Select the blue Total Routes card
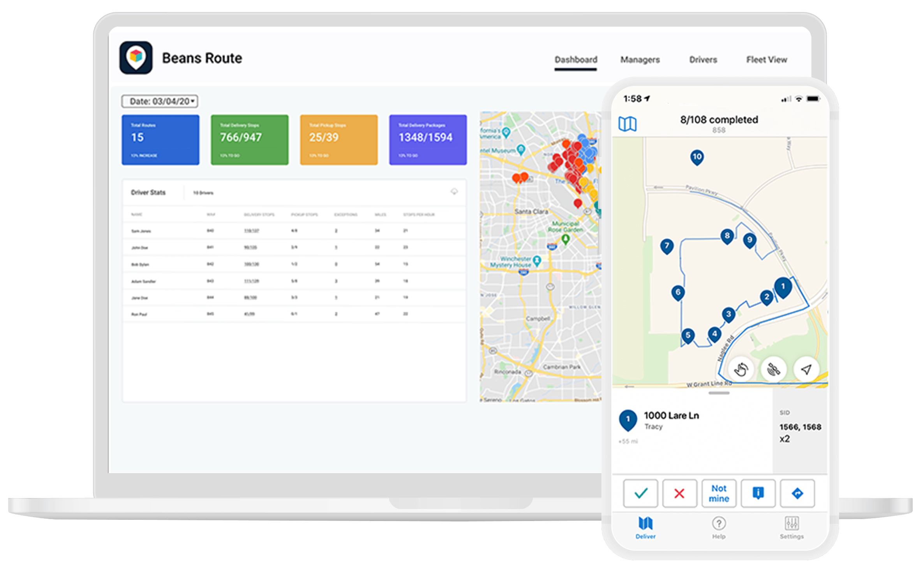Screen dimensions: 924x565 (x=160, y=140)
